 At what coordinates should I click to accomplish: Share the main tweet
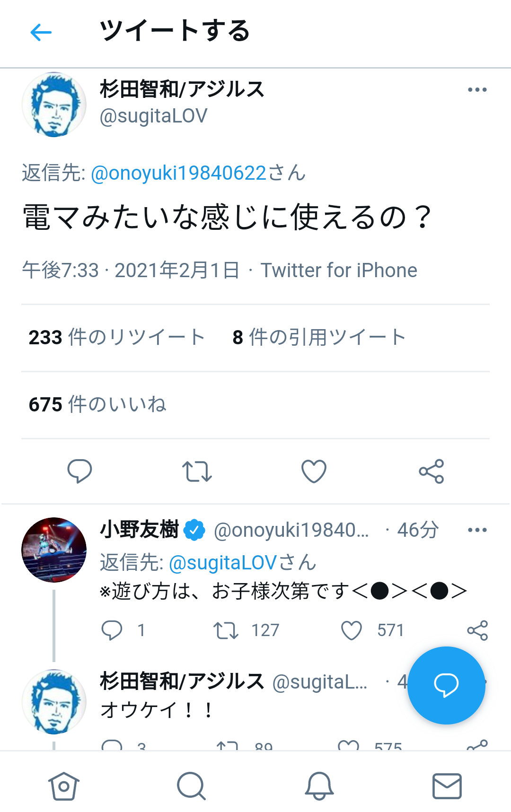click(431, 471)
